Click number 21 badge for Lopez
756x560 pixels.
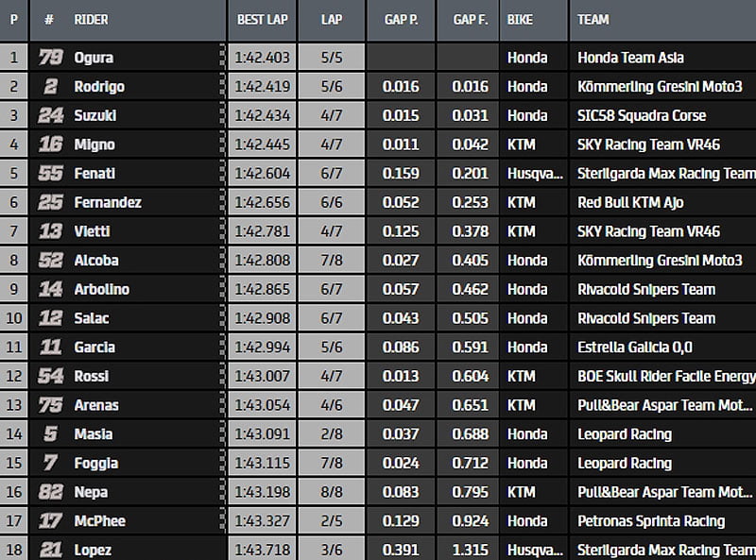[51, 550]
